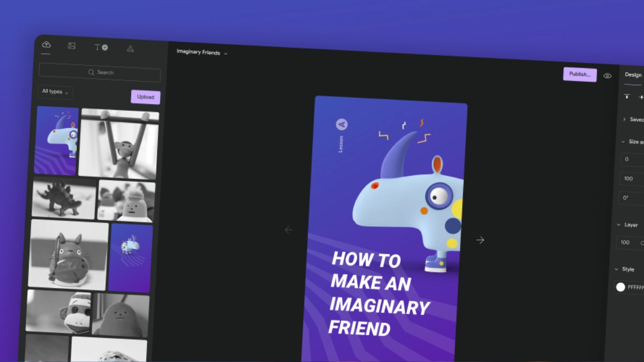
Task: Open the cloud upload assets tab
Action: click(46, 45)
